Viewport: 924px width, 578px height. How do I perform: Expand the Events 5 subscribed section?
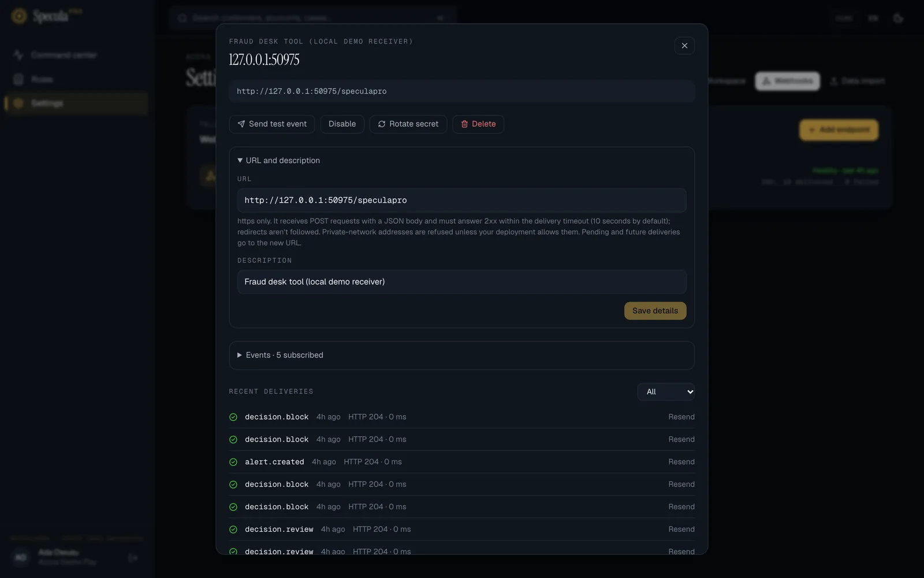[461, 355]
